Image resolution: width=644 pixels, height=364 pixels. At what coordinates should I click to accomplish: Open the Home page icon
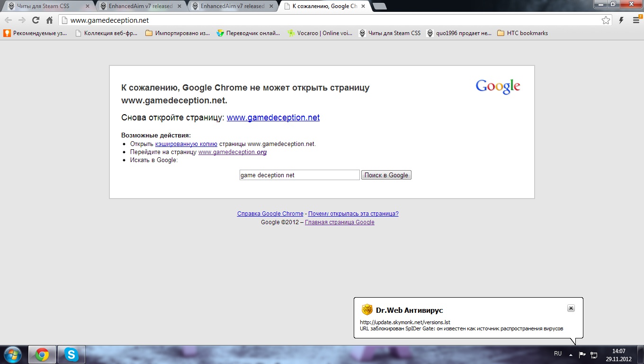(49, 20)
